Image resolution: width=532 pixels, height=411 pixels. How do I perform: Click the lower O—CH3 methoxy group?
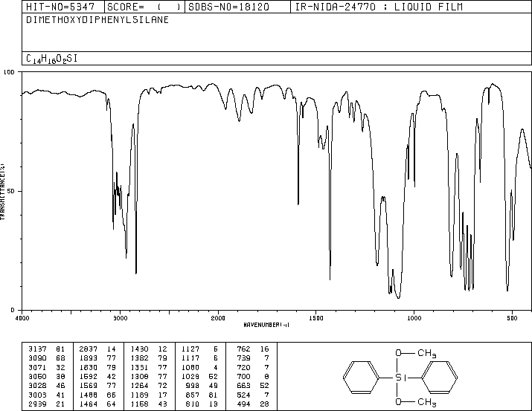coord(416,402)
